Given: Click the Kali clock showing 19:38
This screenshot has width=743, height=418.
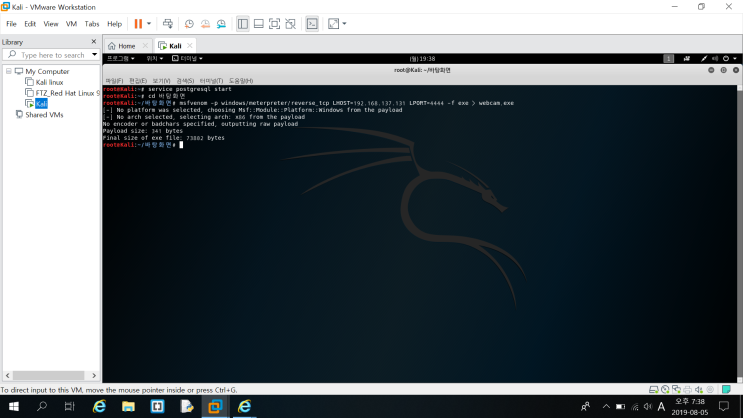Looking at the screenshot, I should tap(422, 59).
